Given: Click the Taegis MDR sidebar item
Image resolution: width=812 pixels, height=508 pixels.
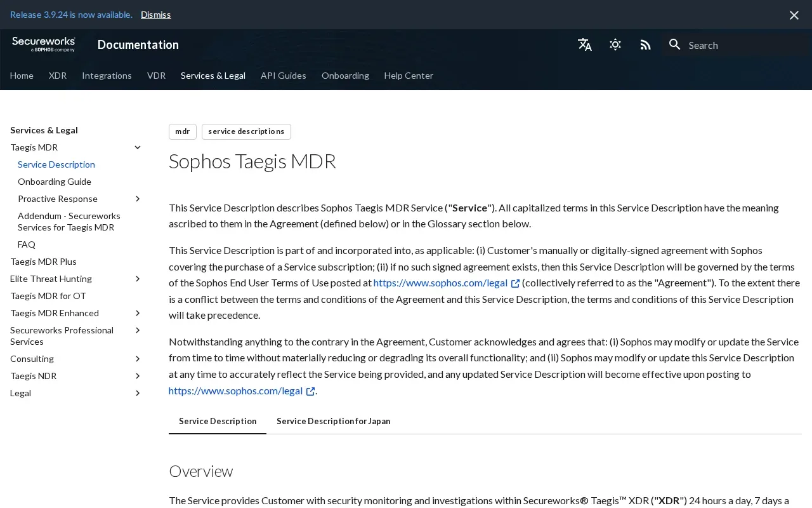Looking at the screenshot, I should click(34, 147).
